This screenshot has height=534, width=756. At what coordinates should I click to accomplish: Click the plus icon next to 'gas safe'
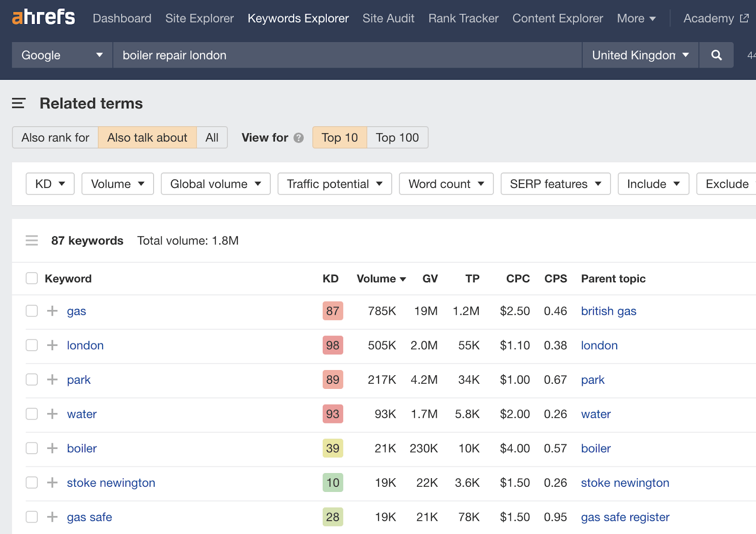tap(52, 517)
